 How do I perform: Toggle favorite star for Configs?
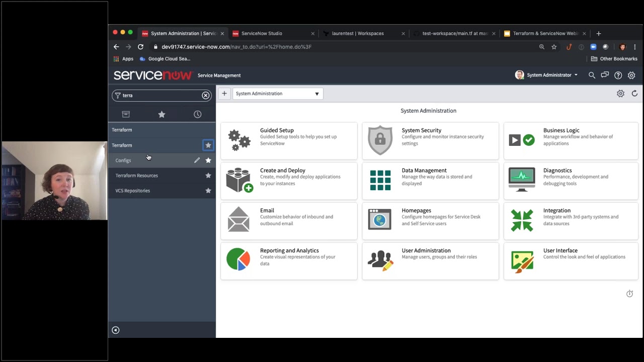[x=208, y=160]
